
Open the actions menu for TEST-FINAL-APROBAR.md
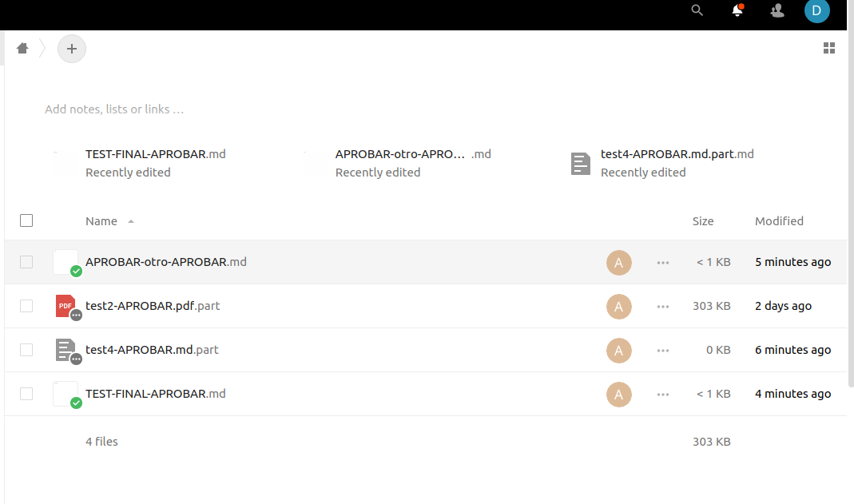tap(662, 394)
